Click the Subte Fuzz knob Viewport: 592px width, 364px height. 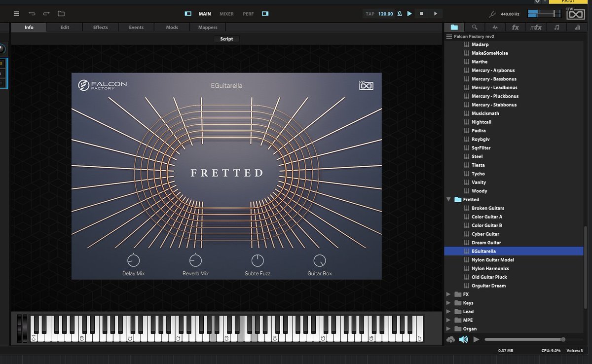[258, 260]
